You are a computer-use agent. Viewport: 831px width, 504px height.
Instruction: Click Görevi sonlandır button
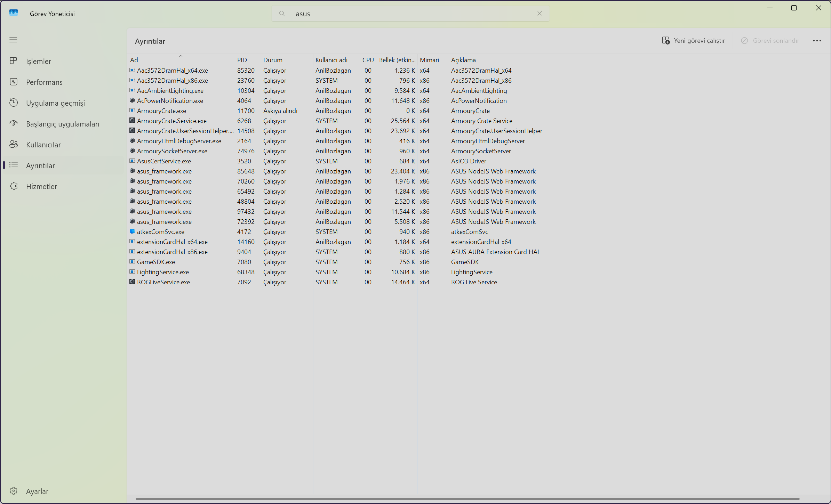point(770,41)
